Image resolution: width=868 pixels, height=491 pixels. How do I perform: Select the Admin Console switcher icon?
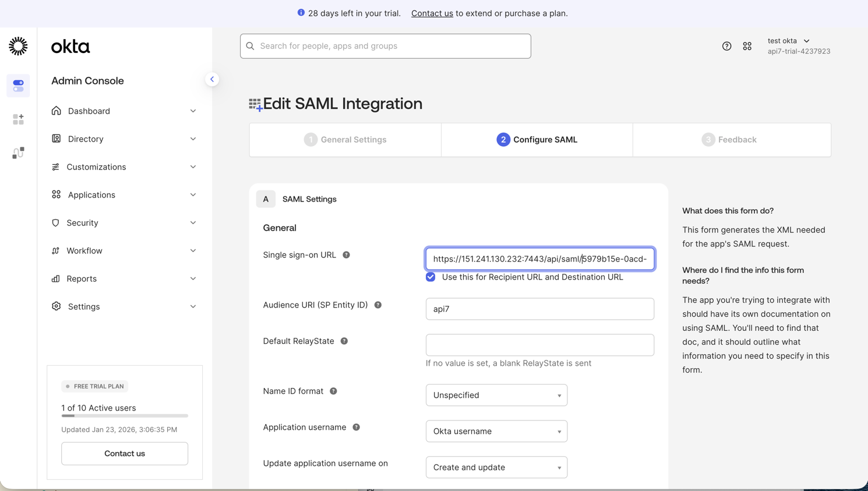point(18,85)
